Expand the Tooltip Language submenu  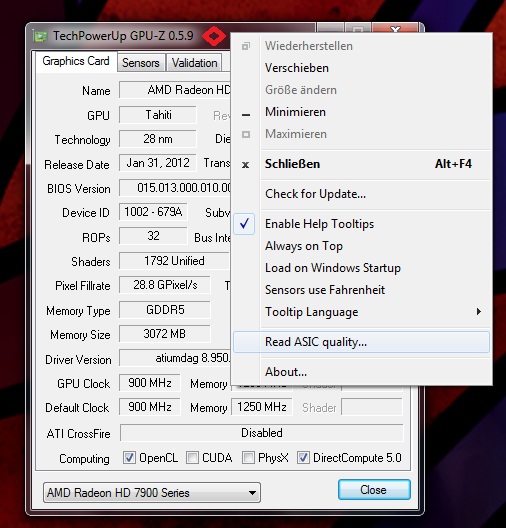click(x=361, y=312)
